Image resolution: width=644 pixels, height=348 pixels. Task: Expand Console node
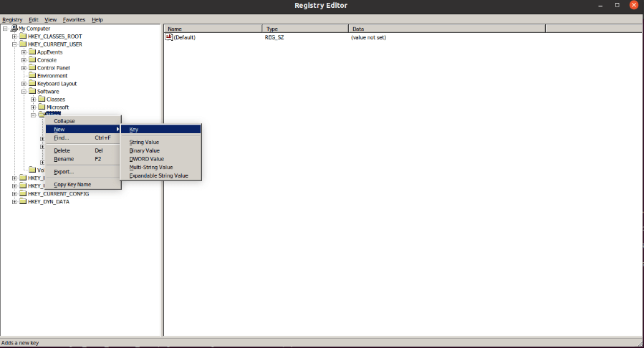24,60
